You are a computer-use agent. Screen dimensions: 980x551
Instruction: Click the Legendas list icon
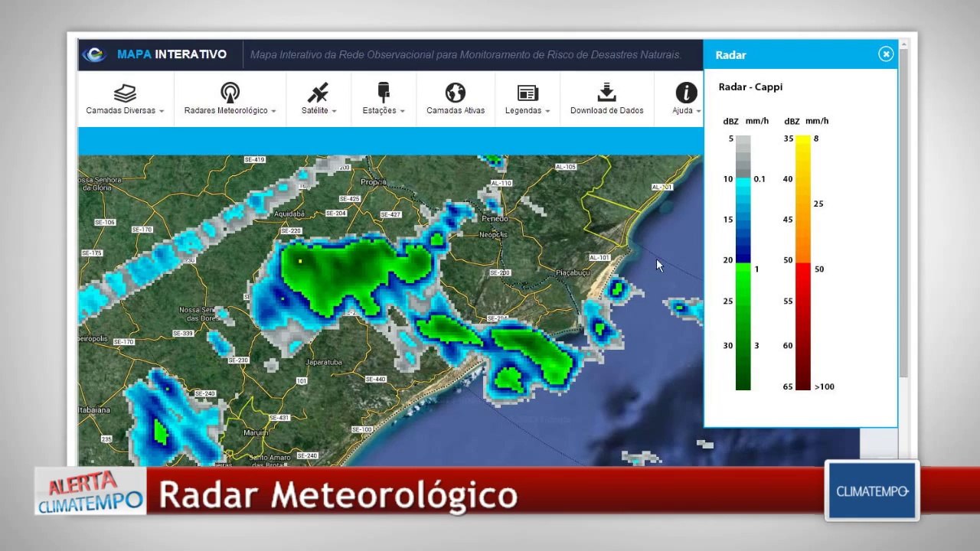(528, 93)
